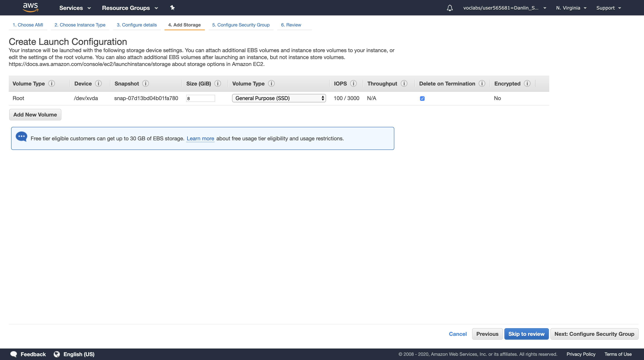Click info icon next to Snapshot header

146,83
